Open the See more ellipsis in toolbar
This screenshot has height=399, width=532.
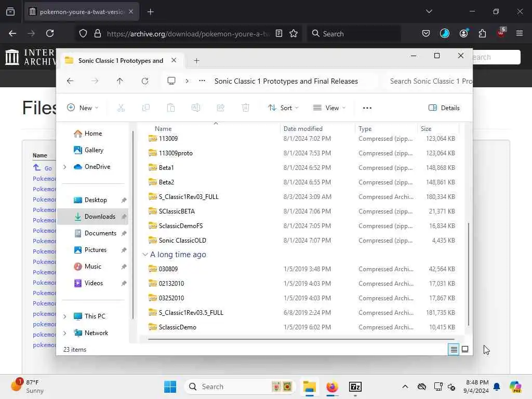[367, 108]
